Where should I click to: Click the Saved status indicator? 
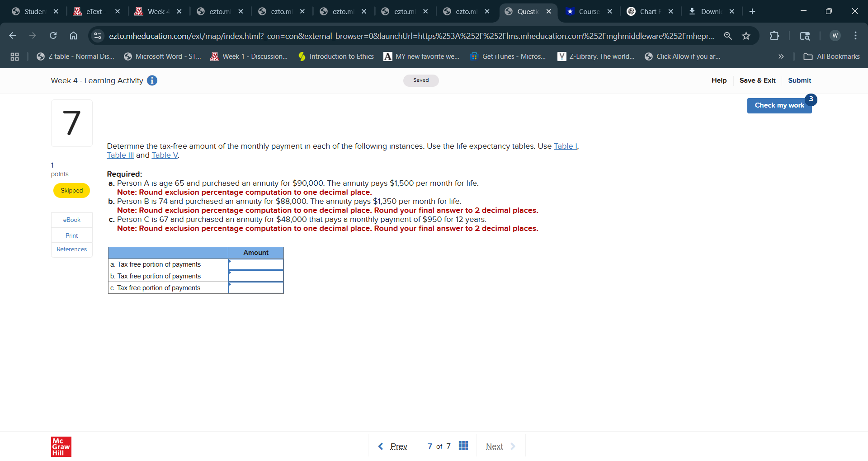coord(421,80)
